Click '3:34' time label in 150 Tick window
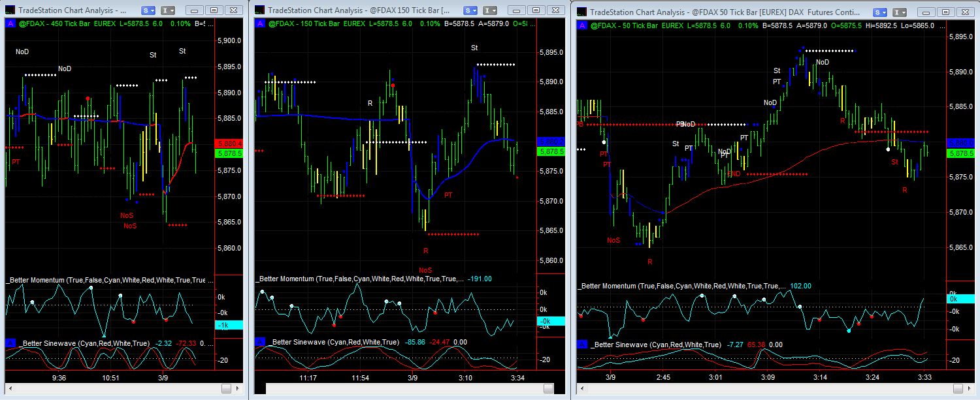The height and width of the screenshot is (400, 980). [518, 378]
